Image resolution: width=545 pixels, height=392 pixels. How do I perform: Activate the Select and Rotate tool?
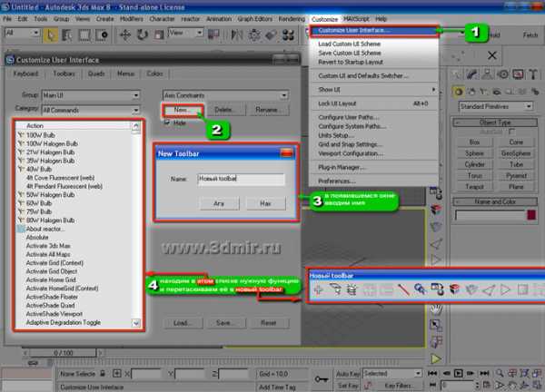click(x=143, y=35)
